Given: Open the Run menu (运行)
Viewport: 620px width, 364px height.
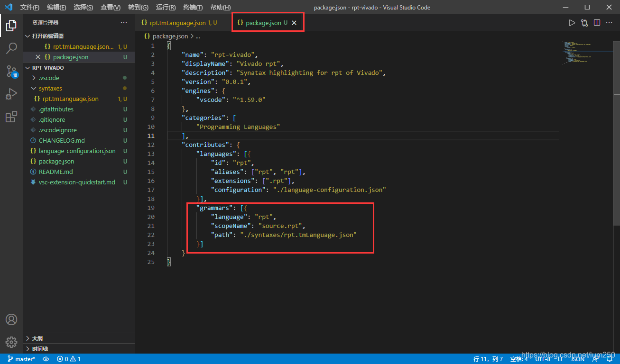Looking at the screenshot, I should tap(166, 8).
